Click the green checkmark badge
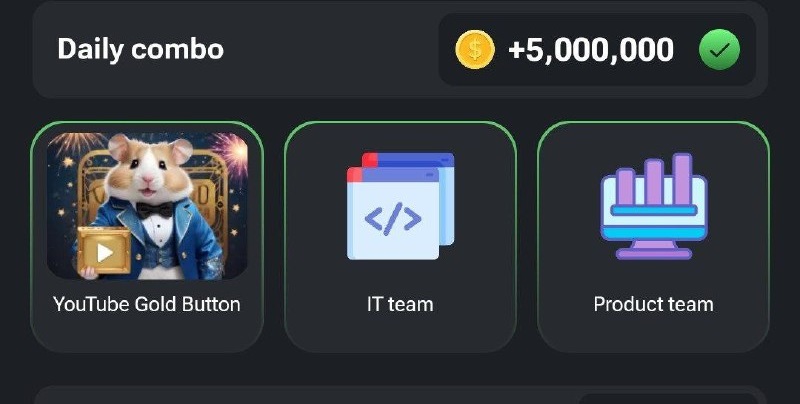The height and width of the screenshot is (404, 800). (x=719, y=49)
